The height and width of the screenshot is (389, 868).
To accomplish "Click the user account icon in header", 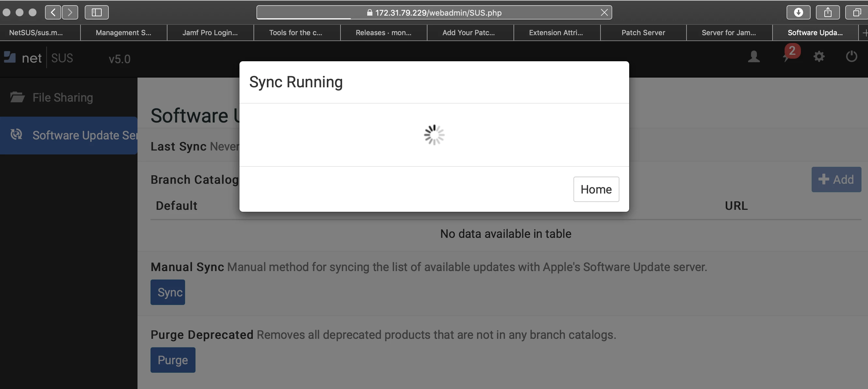I will coord(753,57).
